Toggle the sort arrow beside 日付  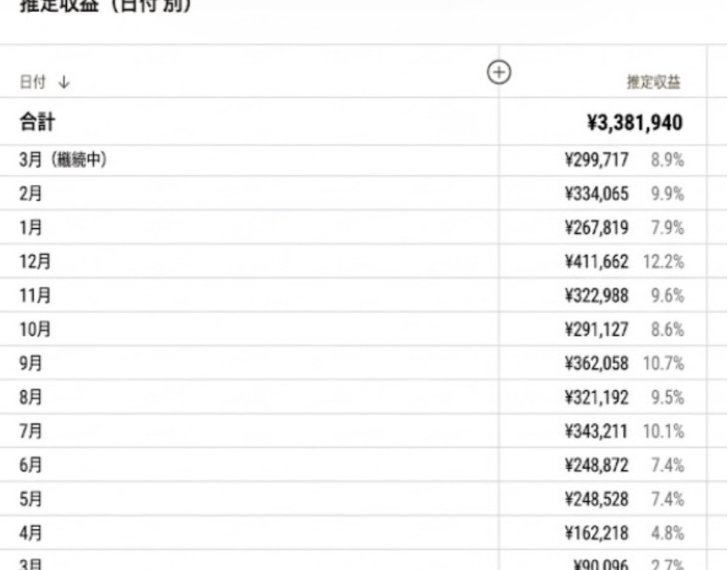point(64,82)
